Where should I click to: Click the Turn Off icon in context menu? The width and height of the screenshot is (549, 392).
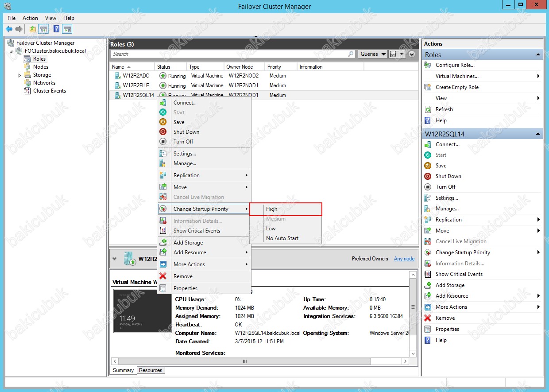[163, 142]
